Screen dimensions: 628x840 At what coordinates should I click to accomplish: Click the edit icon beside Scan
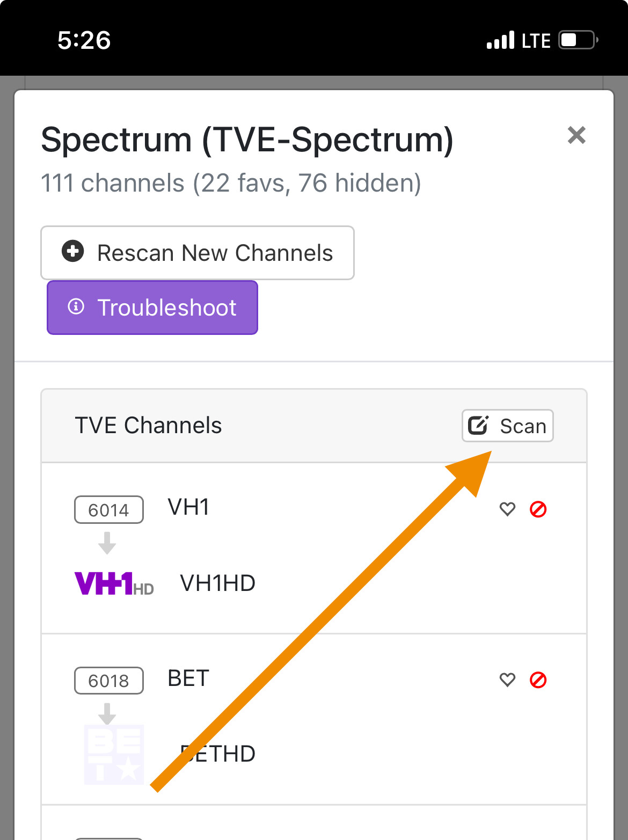pos(478,425)
